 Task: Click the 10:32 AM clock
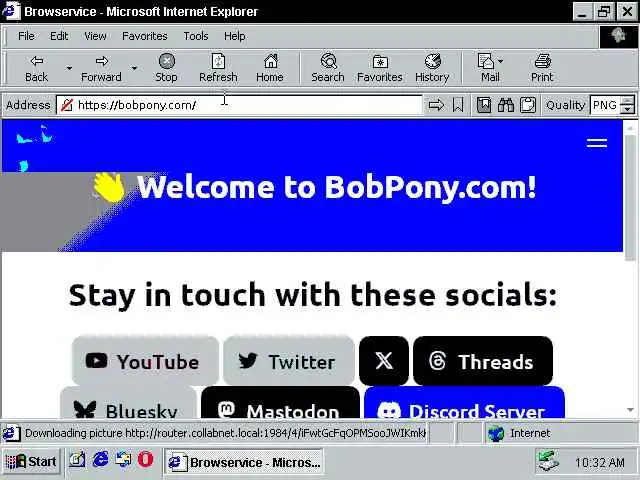(600, 462)
